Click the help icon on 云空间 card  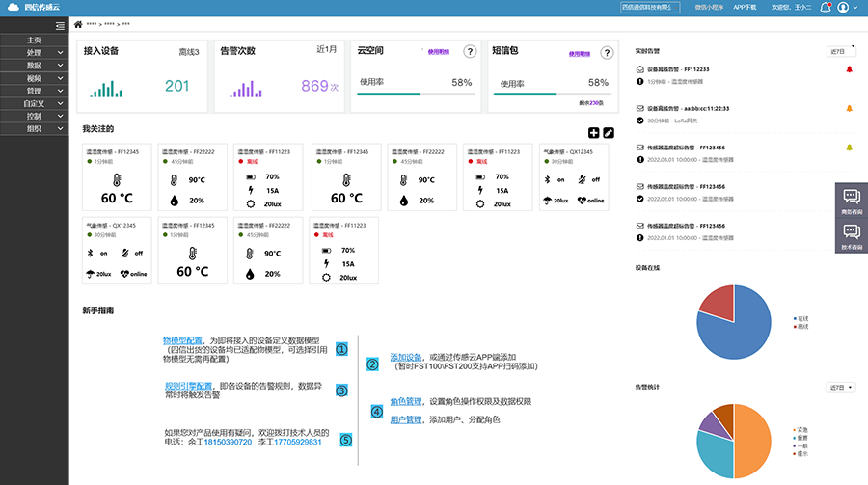tap(470, 52)
